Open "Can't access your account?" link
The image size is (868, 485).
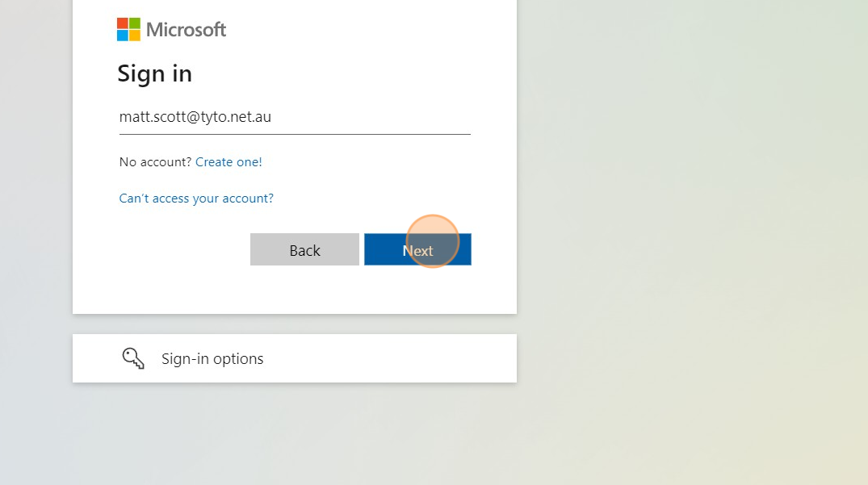pyautogui.click(x=196, y=199)
